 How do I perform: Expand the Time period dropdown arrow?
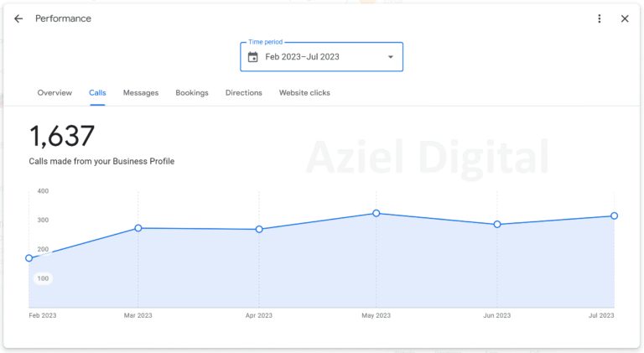[x=390, y=57]
